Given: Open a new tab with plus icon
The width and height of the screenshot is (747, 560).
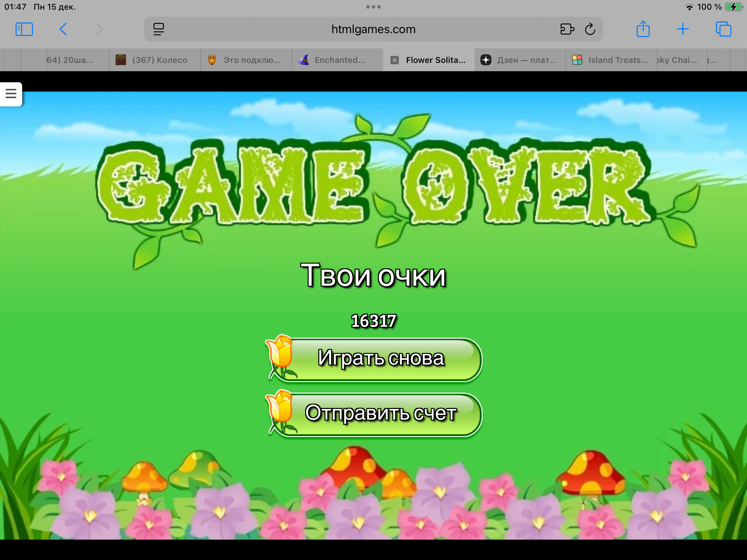Looking at the screenshot, I should tap(683, 29).
